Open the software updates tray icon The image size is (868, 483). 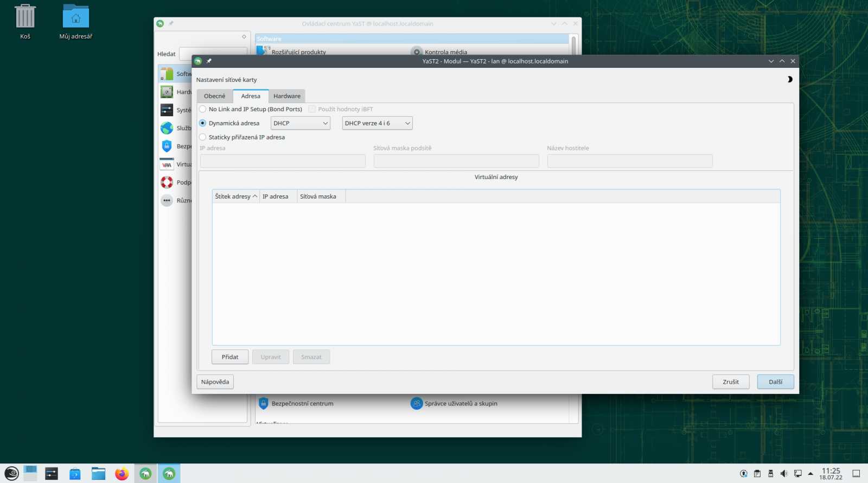coord(744,474)
